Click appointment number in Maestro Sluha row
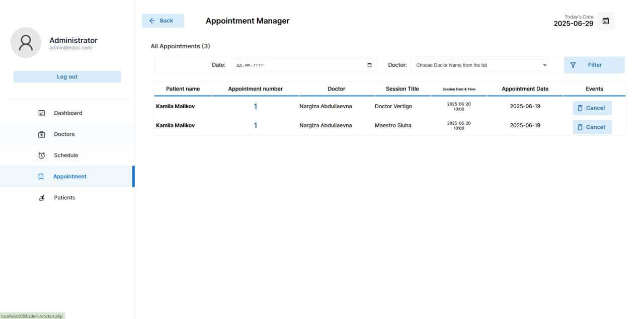 (x=256, y=125)
